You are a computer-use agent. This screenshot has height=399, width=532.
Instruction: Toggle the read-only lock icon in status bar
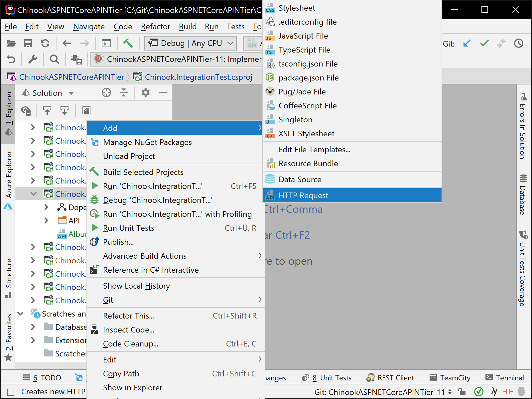[x=462, y=392]
